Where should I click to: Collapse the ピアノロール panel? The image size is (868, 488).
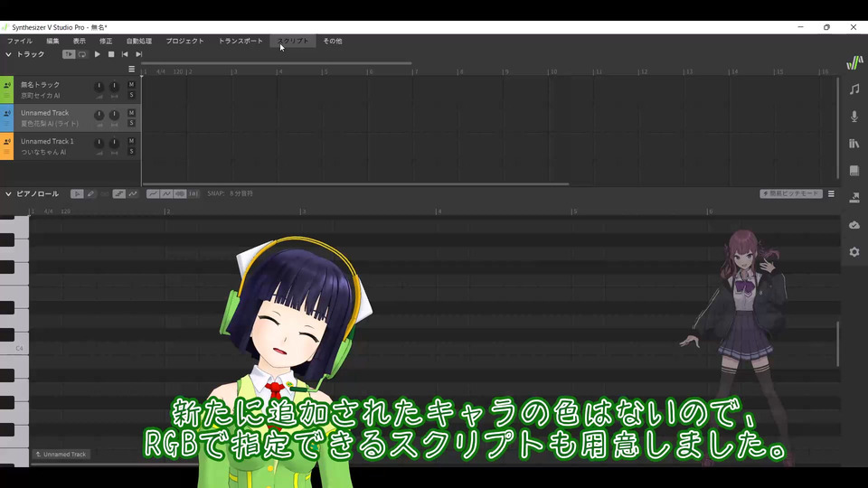tap(8, 194)
